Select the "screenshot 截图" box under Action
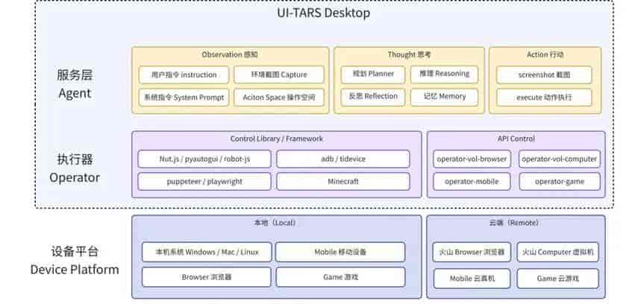 (544, 75)
